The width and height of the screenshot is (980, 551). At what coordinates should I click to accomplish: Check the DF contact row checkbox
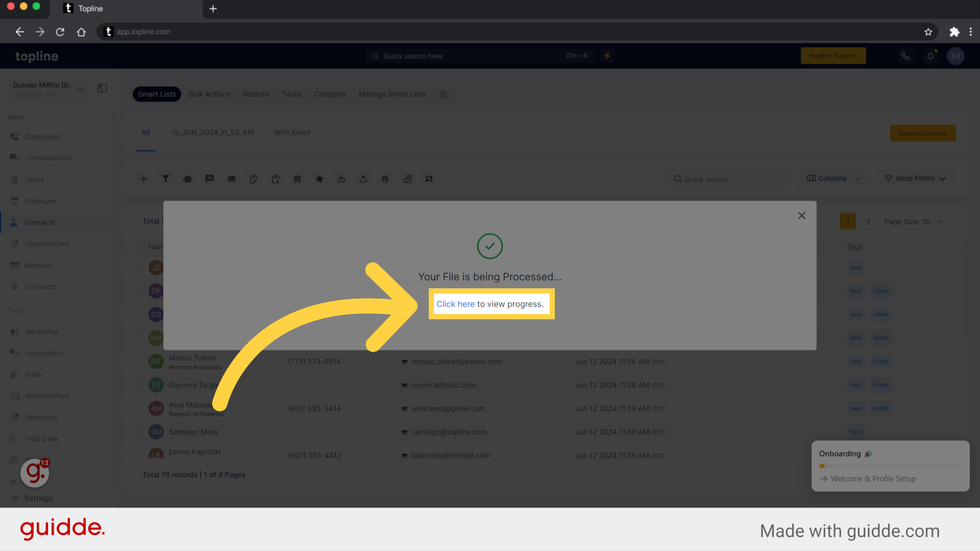pos(139,291)
